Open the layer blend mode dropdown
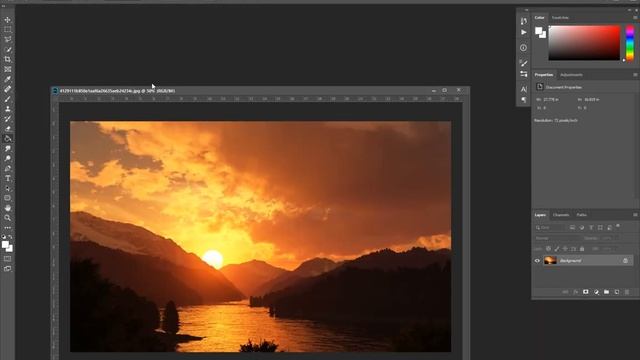The height and width of the screenshot is (360, 640). 558,238
